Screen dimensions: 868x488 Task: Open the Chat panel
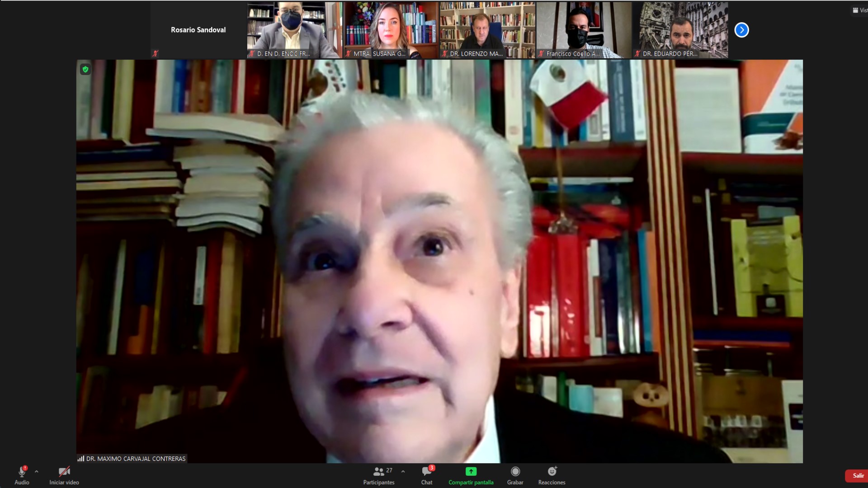(x=427, y=475)
